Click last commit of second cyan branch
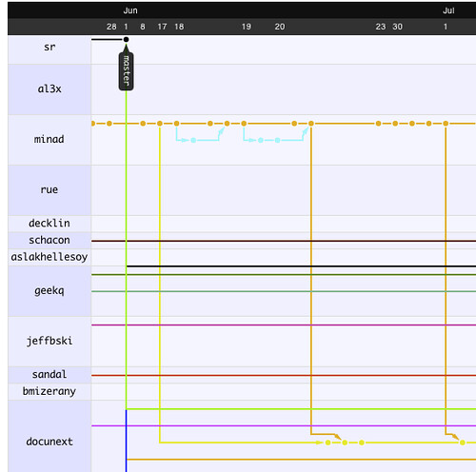This screenshot has height=472, width=476. pyautogui.click(x=277, y=140)
